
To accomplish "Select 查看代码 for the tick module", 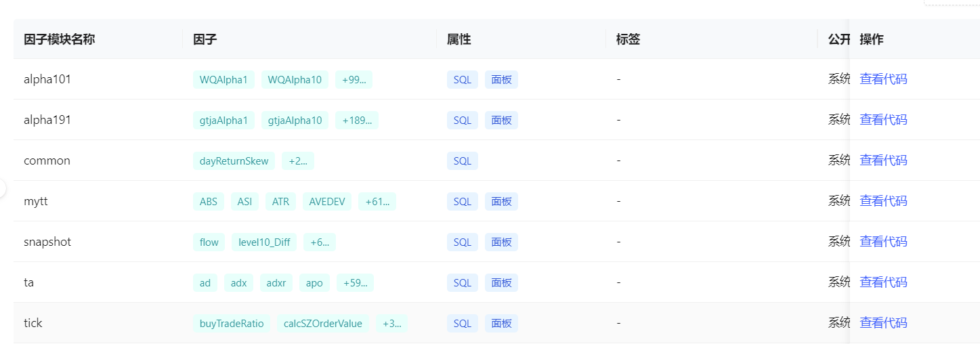I will click(883, 323).
